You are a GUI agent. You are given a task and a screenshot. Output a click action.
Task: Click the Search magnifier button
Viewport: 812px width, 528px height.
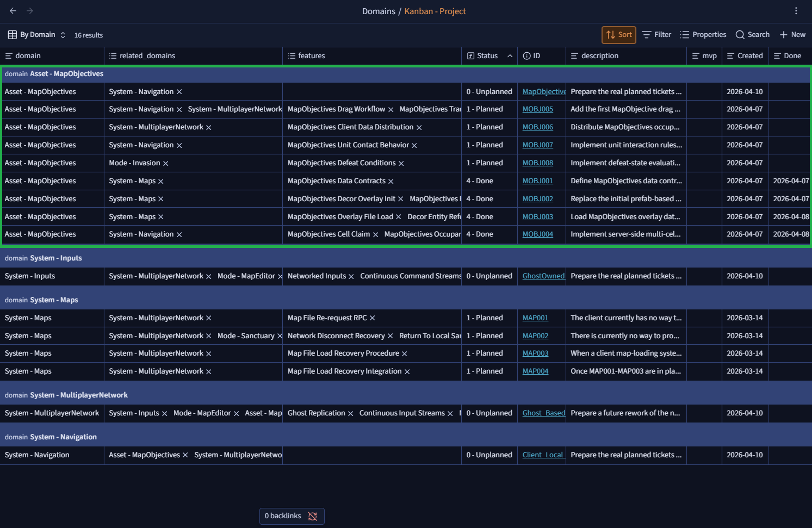coord(752,35)
